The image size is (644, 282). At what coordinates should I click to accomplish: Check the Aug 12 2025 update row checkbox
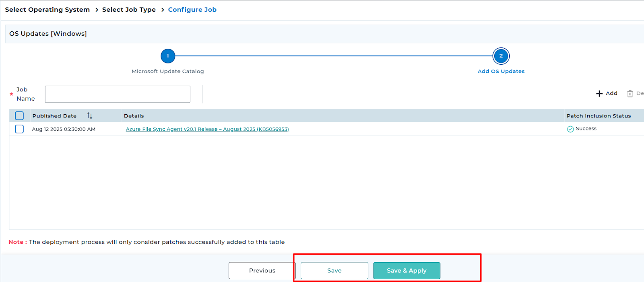coord(19,129)
